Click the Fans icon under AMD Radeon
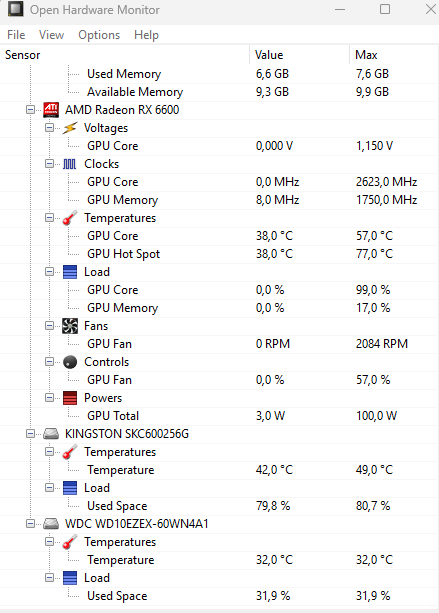Viewport: 439px width, 613px height. tap(70, 326)
